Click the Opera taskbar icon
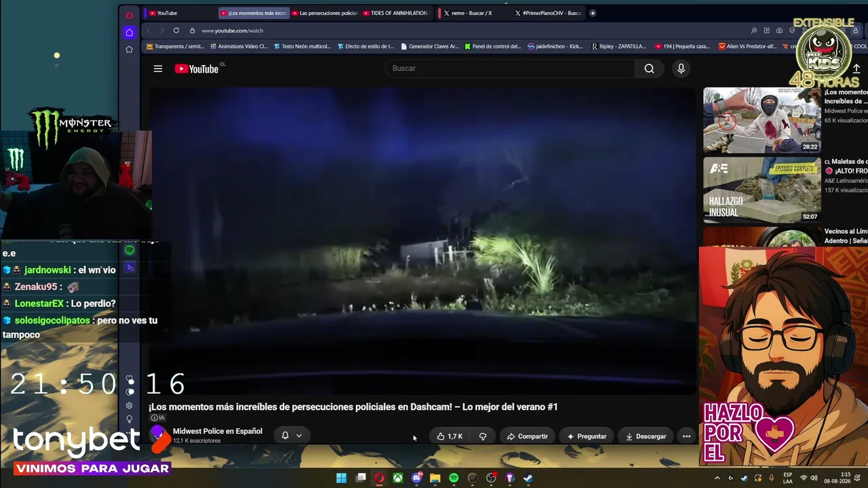The height and width of the screenshot is (488, 868). (379, 478)
